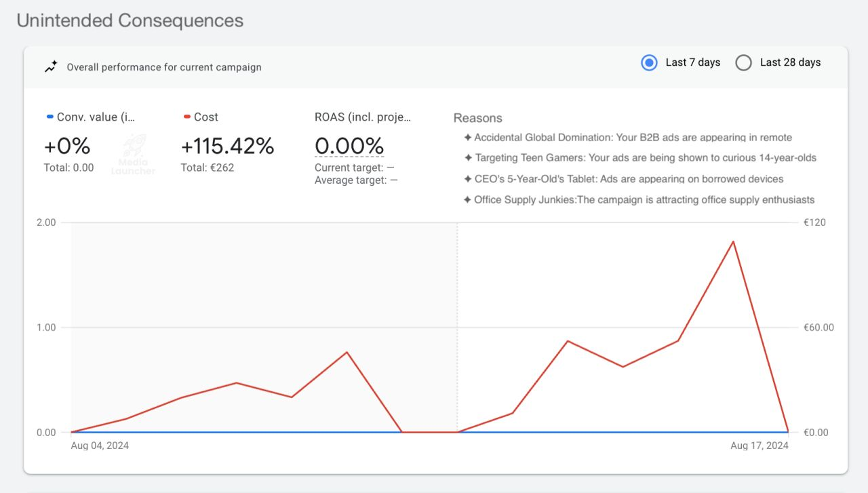This screenshot has height=493, width=868.
Task: Switch to the Conv. value metric card
Action: [81, 146]
